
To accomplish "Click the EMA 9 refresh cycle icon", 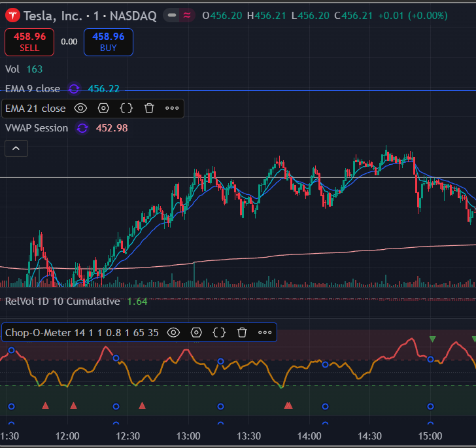I will (74, 89).
